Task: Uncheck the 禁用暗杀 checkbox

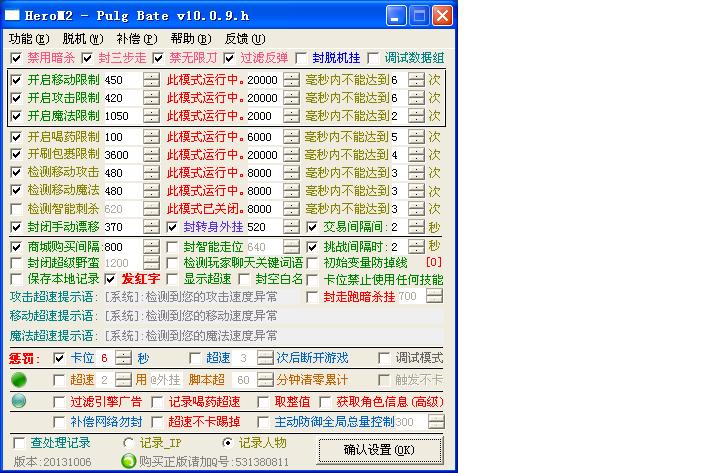Action: point(15,58)
